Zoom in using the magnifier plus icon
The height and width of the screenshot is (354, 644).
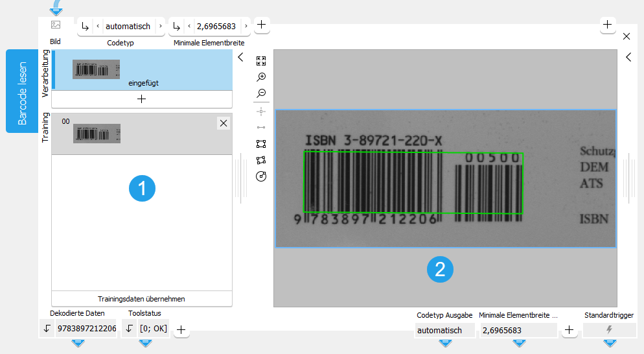click(261, 77)
